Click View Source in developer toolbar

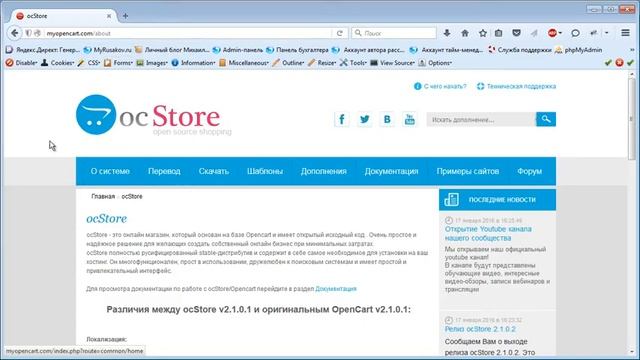pos(392,63)
